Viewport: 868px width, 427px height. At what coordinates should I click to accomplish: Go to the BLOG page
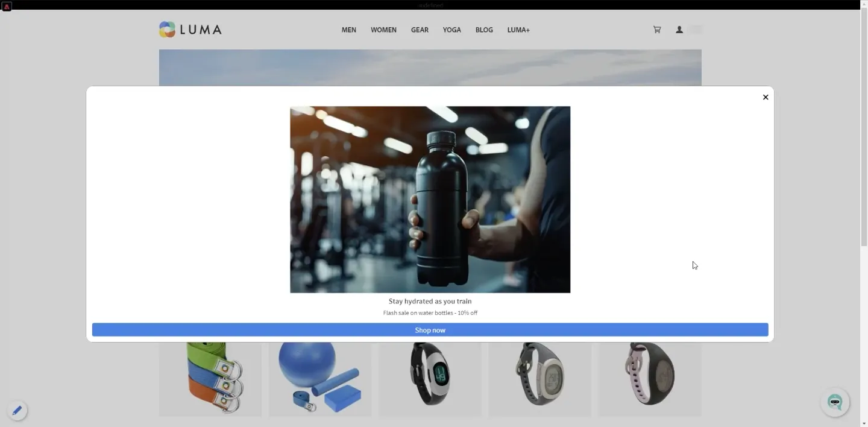pyautogui.click(x=484, y=30)
